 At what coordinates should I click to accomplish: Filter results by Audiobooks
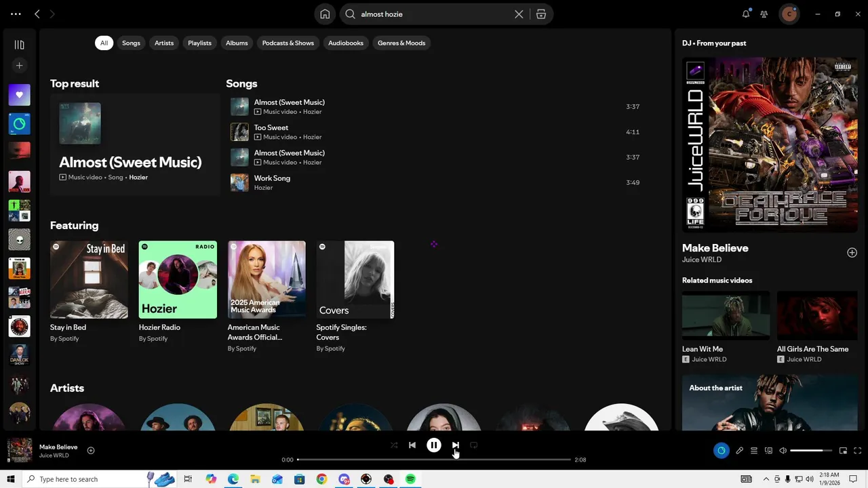pyautogui.click(x=346, y=43)
